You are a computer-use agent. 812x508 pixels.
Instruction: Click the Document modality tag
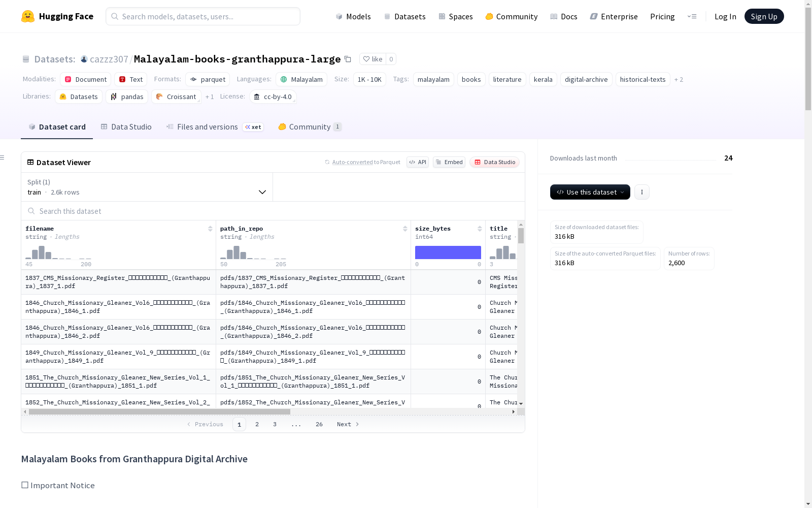coord(85,79)
